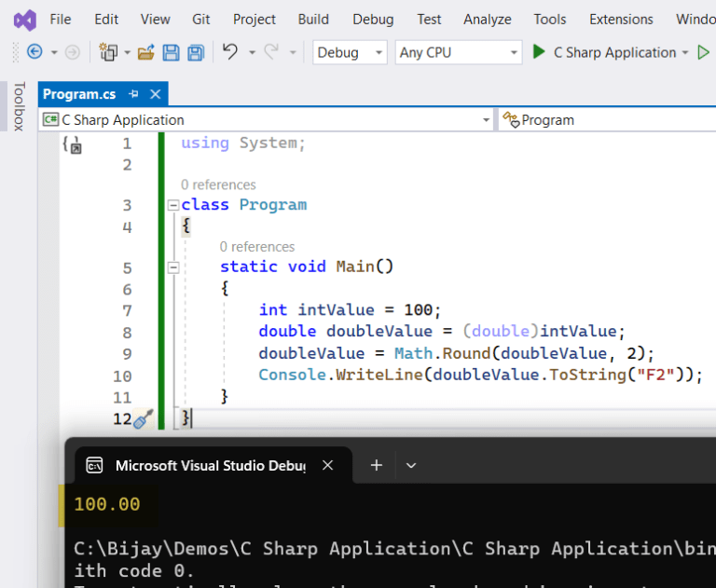The width and height of the screenshot is (716, 588).
Task: Open the Undo history dropdown arrow
Action: (252, 52)
